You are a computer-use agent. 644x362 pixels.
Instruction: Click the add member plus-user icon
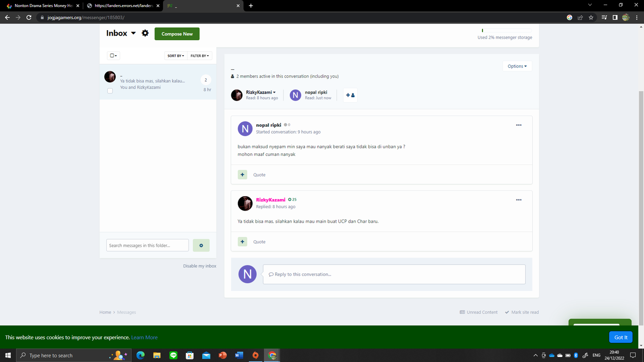[x=350, y=95]
